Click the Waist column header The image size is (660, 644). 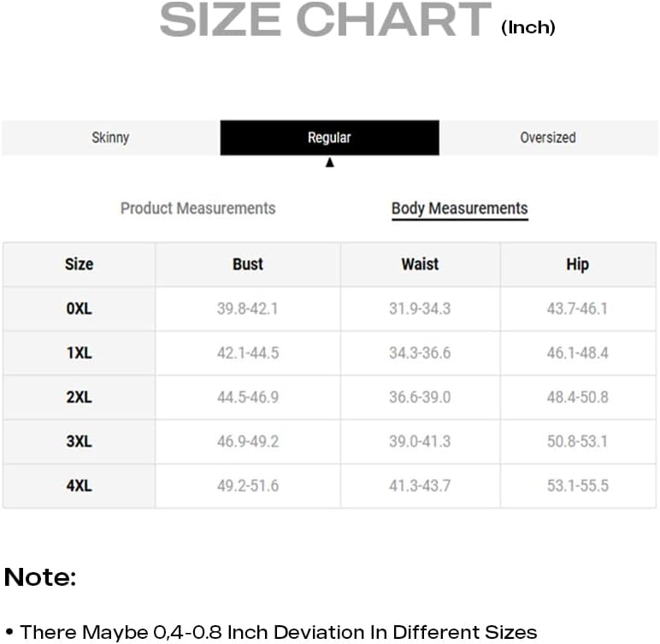pyautogui.click(x=420, y=264)
